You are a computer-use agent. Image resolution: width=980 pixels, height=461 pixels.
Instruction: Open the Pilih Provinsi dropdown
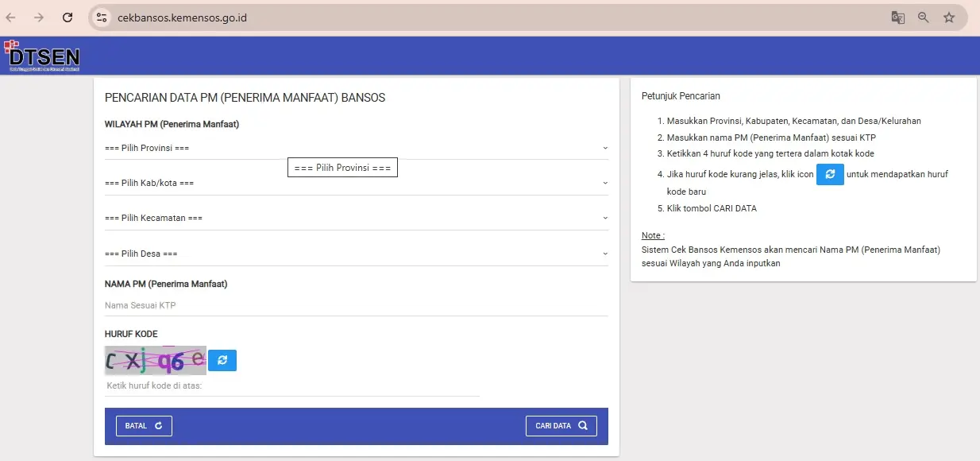(356, 148)
